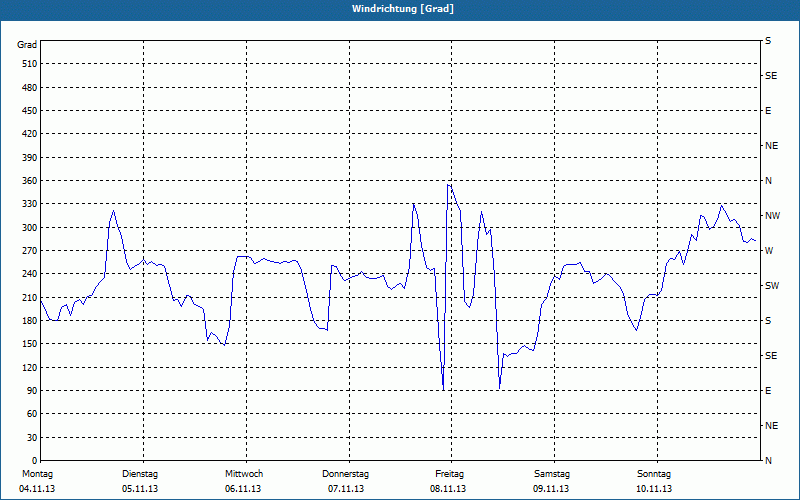Click the 210 y-axis value

point(30,297)
